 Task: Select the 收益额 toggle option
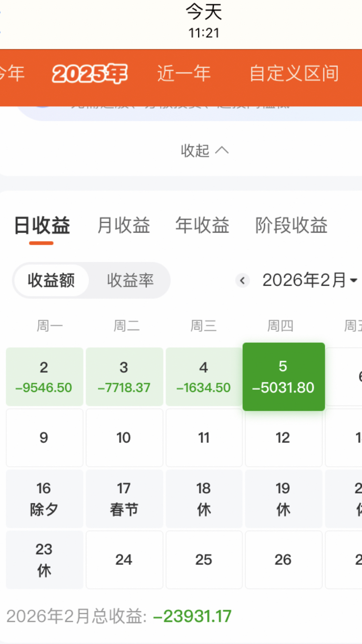51,280
